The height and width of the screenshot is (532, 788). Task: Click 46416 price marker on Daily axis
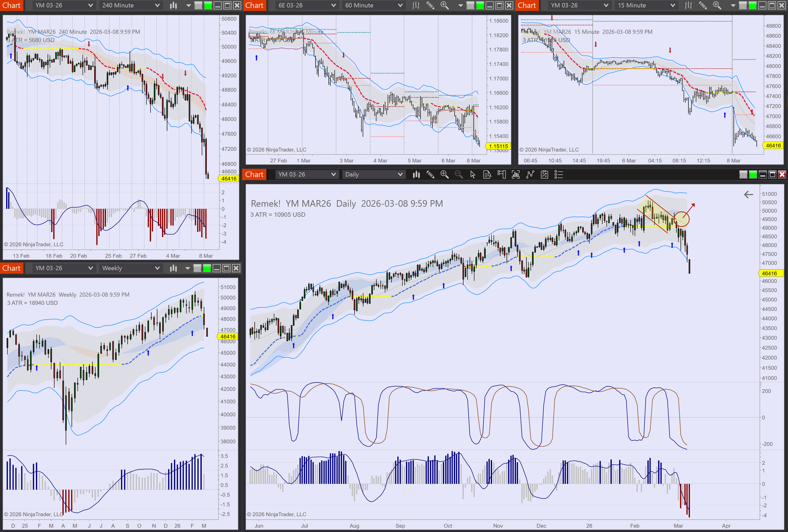point(769,273)
